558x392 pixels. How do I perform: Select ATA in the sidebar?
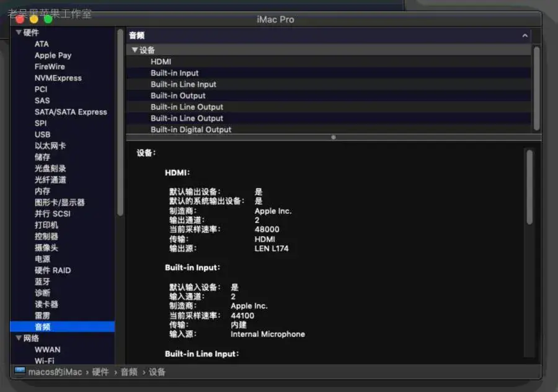pyautogui.click(x=42, y=44)
